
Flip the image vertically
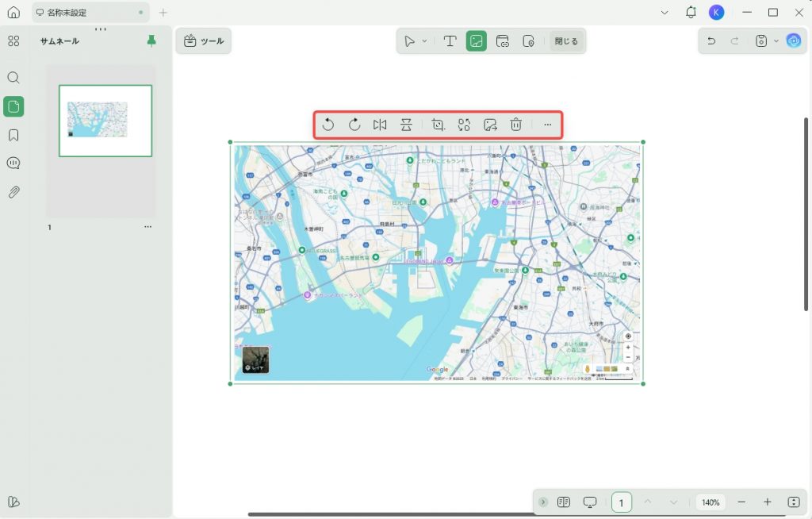click(x=406, y=125)
